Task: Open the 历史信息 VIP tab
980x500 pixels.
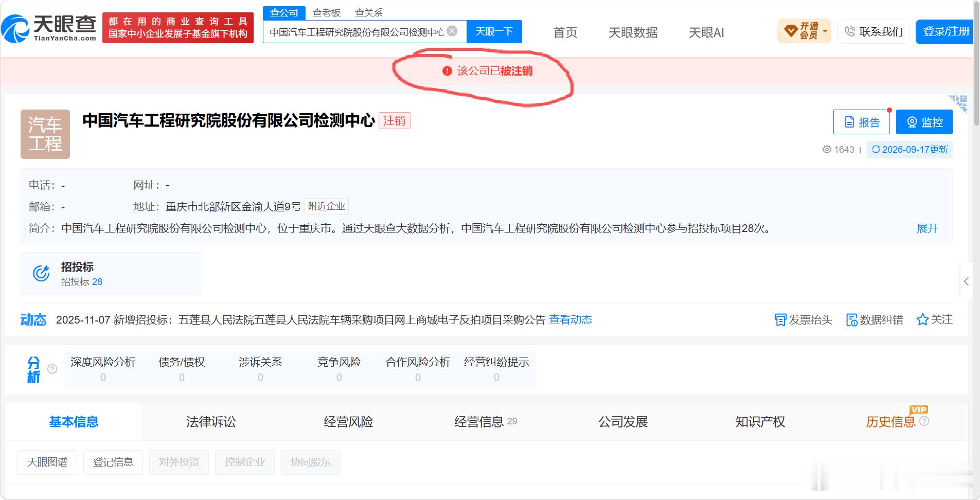Action: 891,422
